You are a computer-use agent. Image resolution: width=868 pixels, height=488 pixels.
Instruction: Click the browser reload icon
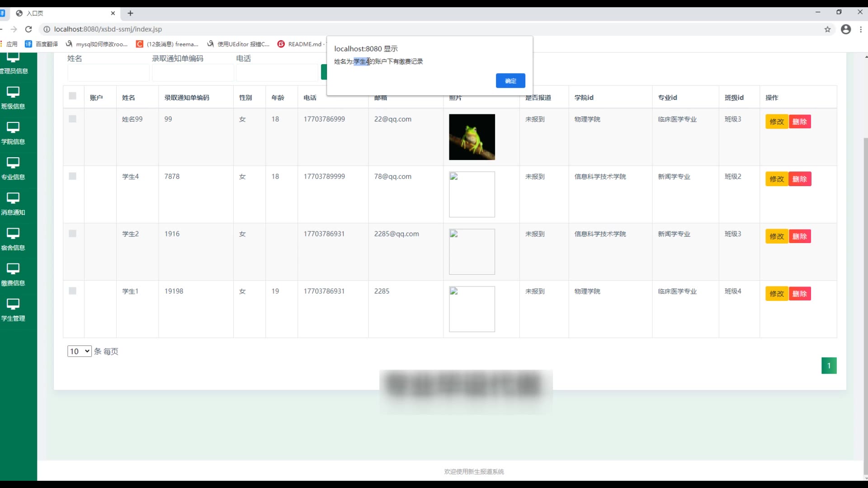28,29
